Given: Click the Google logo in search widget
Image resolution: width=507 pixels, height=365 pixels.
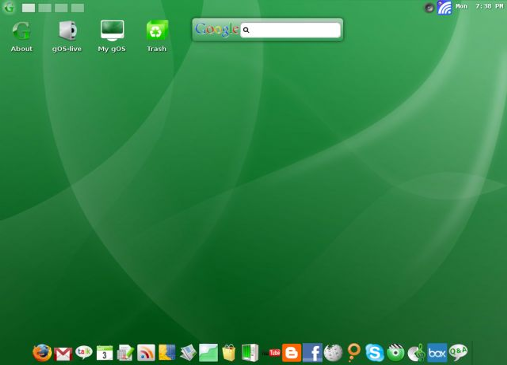Looking at the screenshot, I should (217, 30).
